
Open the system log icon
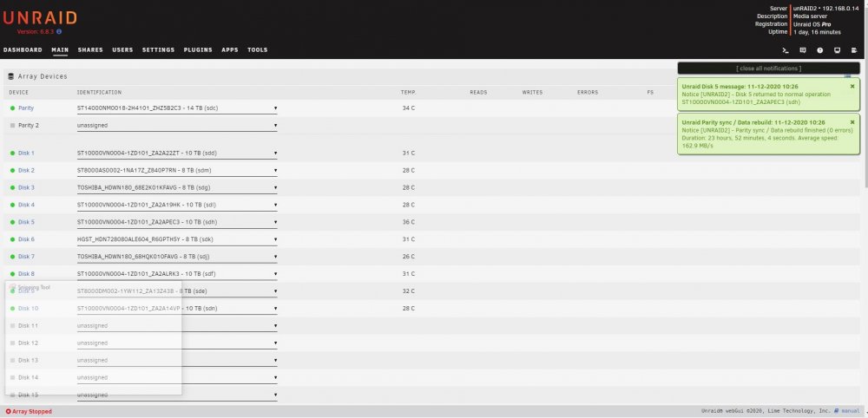pyautogui.click(x=854, y=50)
